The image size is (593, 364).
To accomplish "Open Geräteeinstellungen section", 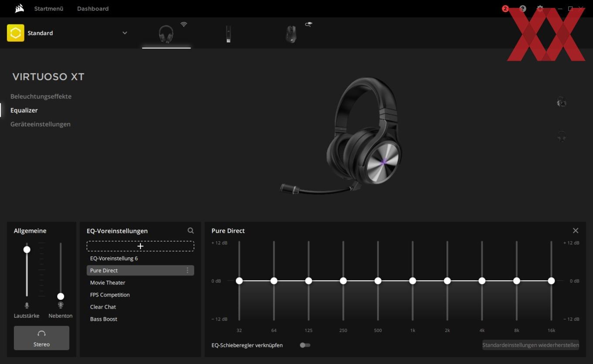I will click(41, 124).
